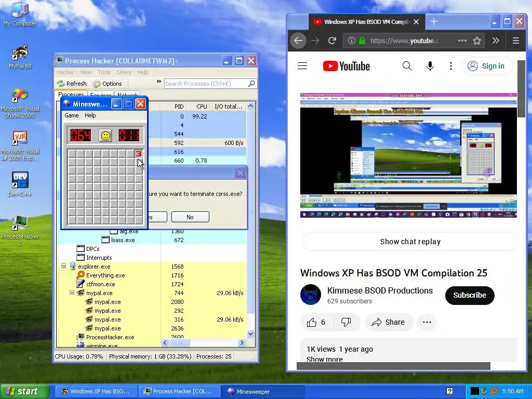The width and height of the screenshot is (532, 399).
Task: Open Process Hacker 2 desktop shortcut
Action: point(20,231)
